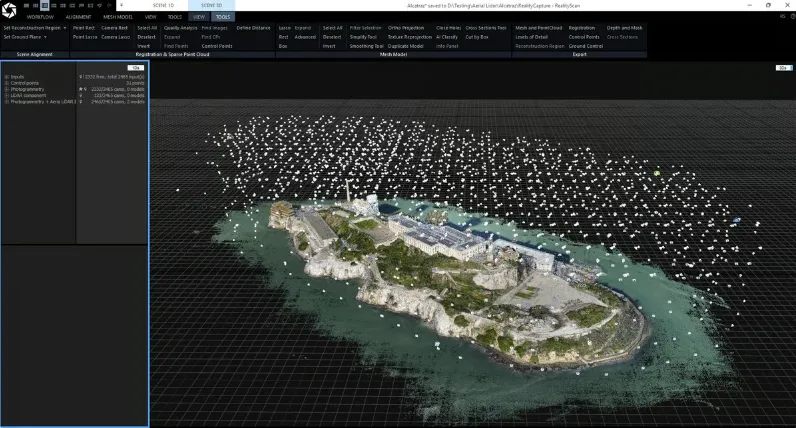This screenshot has width=796, height=428.
Task: Click Simplify Tool button
Action: [363, 37]
